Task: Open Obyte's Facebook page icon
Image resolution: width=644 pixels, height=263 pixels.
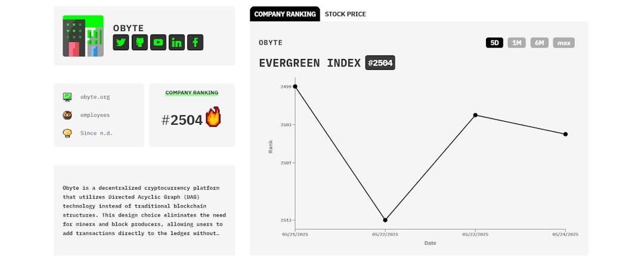Action: [x=195, y=42]
